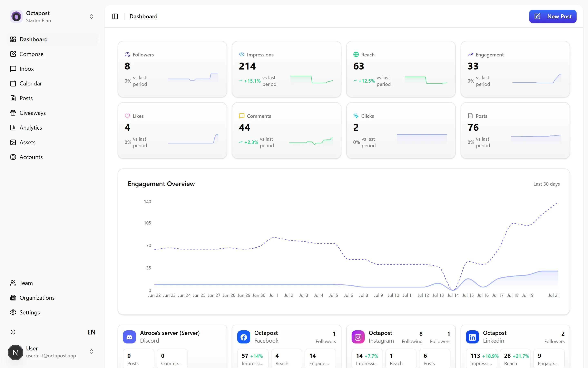
Task: Click the user avatar N
Action: click(x=15, y=352)
